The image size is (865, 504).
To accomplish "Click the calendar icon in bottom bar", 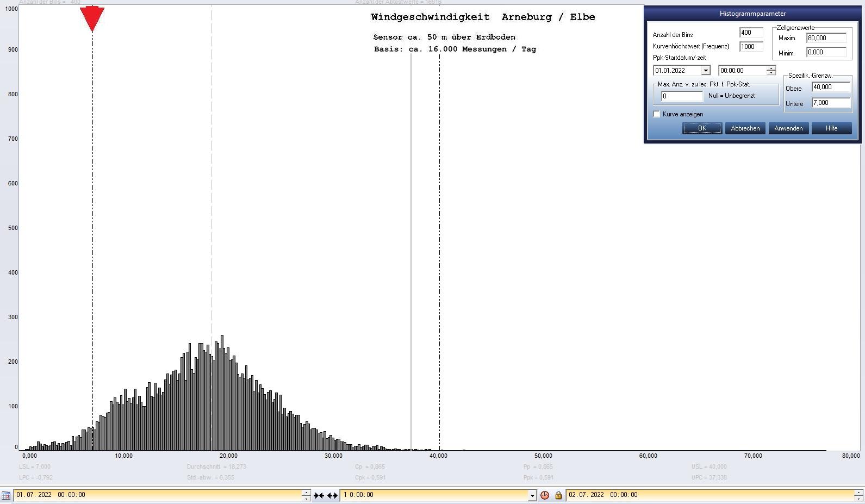I will coord(6,495).
